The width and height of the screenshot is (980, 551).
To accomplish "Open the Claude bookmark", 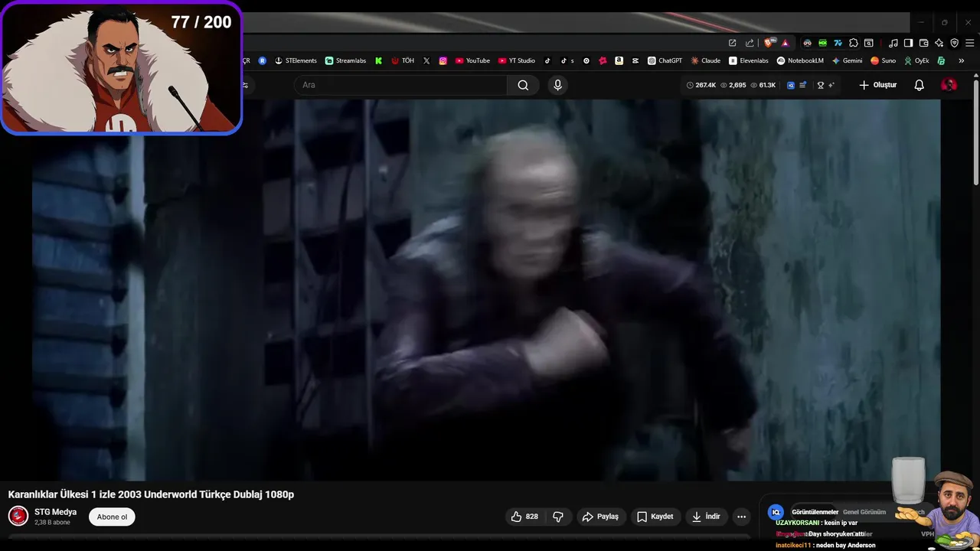I will [x=705, y=60].
